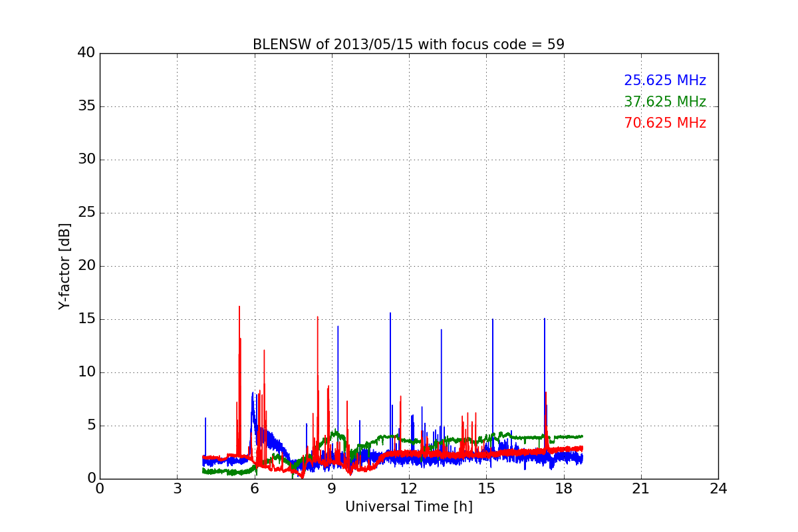This screenshot has height=532, width=798.
Task: Click y-axis tick value 15
Action: 86,319
